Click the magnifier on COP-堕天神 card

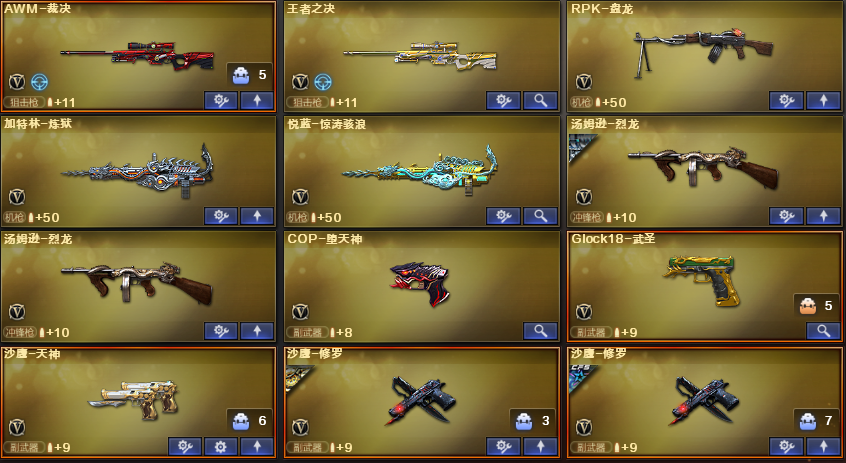(x=540, y=331)
